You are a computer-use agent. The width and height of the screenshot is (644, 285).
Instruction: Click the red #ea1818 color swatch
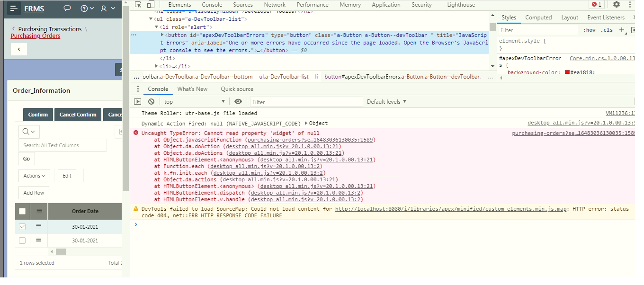click(567, 72)
